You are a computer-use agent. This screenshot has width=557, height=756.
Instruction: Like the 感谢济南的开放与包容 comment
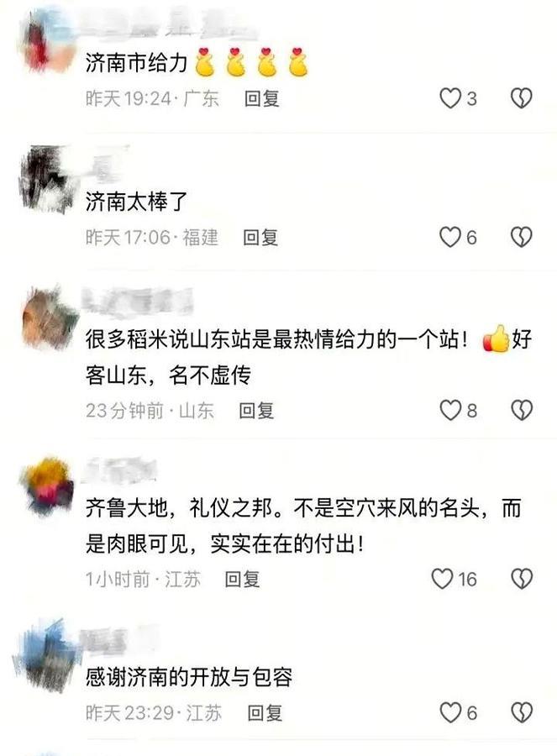pyautogui.click(x=450, y=712)
